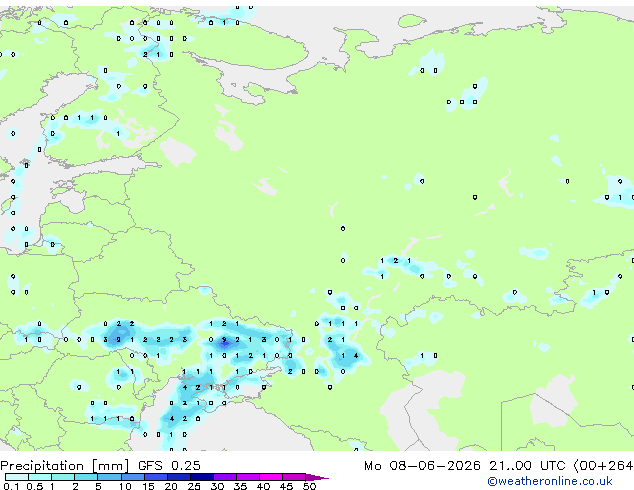Click the legend value 0.5

click(x=34, y=486)
